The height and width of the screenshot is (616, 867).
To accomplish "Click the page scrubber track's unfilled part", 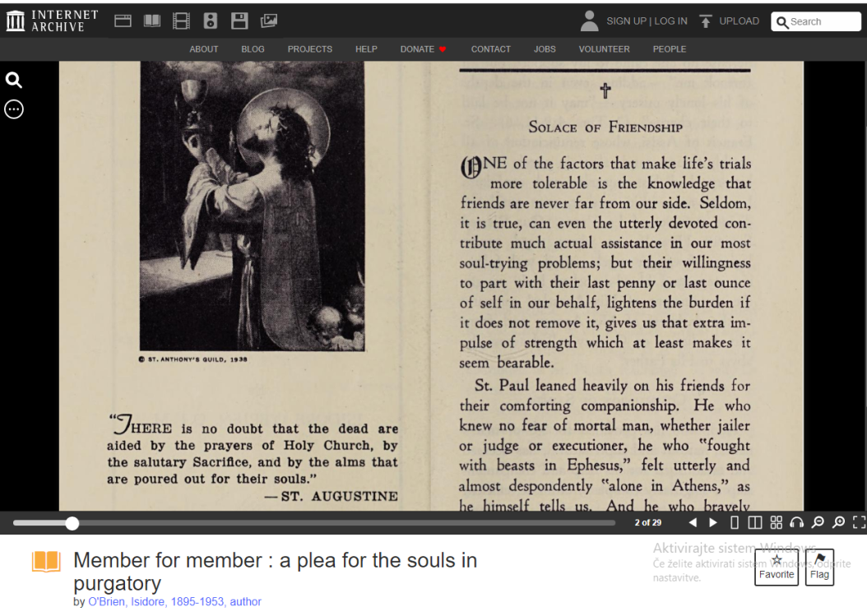I will click(347, 522).
